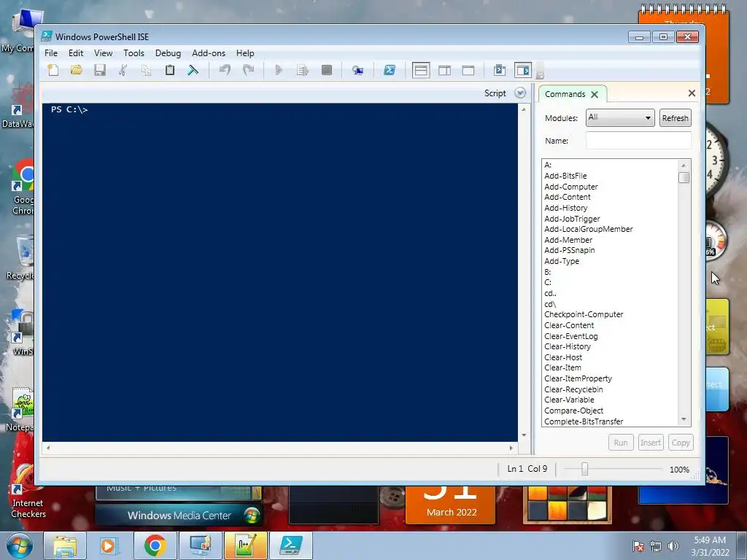This screenshot has height=560, width=747.
Task: Create a new script with New icon
Action: (x=53, y=71)
